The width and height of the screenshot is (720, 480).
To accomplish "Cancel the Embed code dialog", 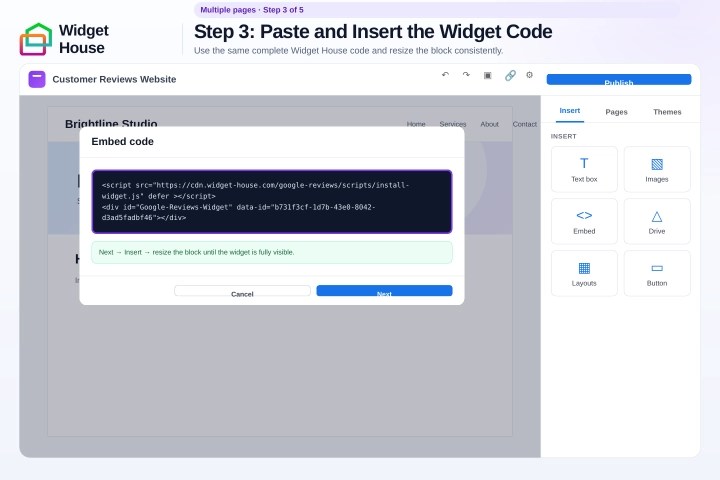I will [242, 291].
